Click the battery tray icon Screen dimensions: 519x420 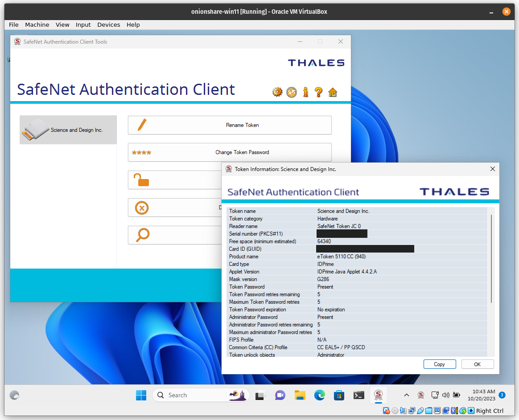(x=457, y=395)
